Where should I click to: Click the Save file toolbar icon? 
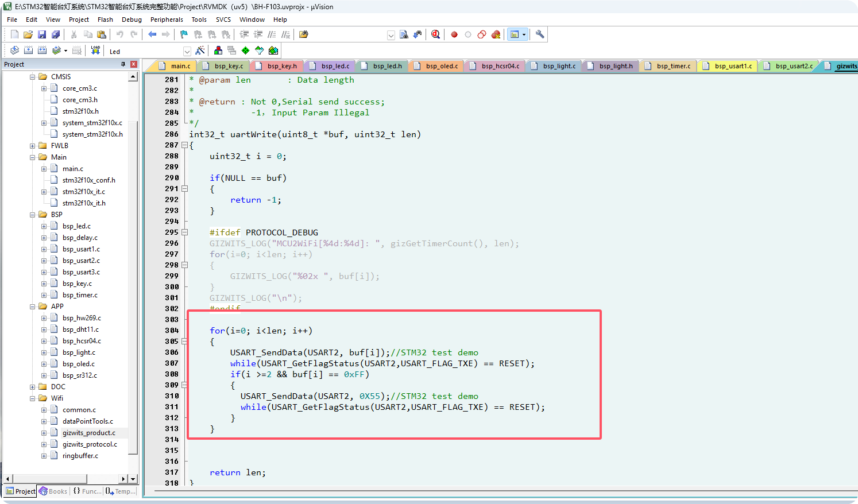[42, 34]
